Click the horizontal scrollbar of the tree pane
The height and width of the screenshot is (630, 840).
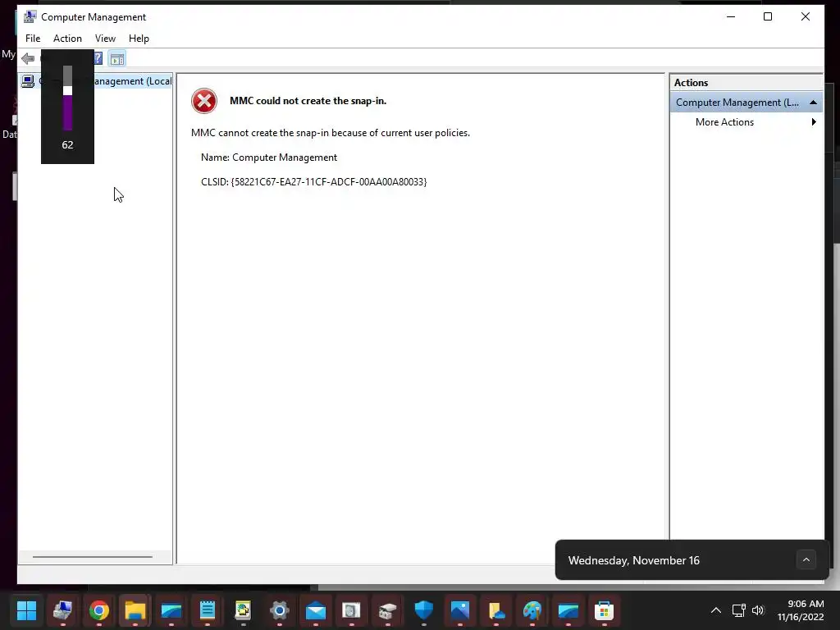(93, 557)
